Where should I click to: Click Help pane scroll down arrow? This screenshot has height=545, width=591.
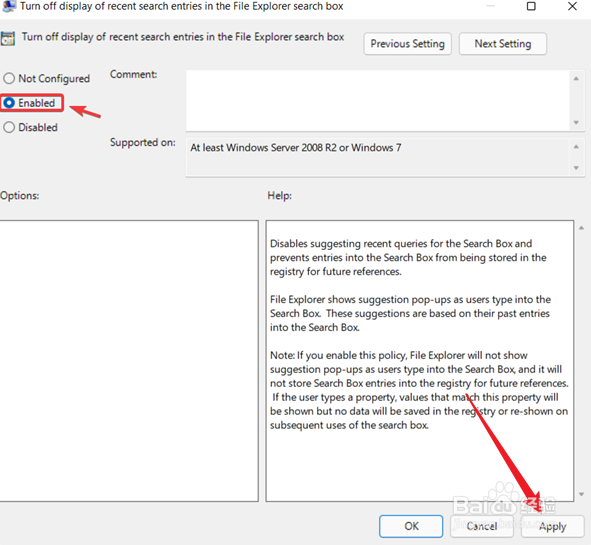582,494
